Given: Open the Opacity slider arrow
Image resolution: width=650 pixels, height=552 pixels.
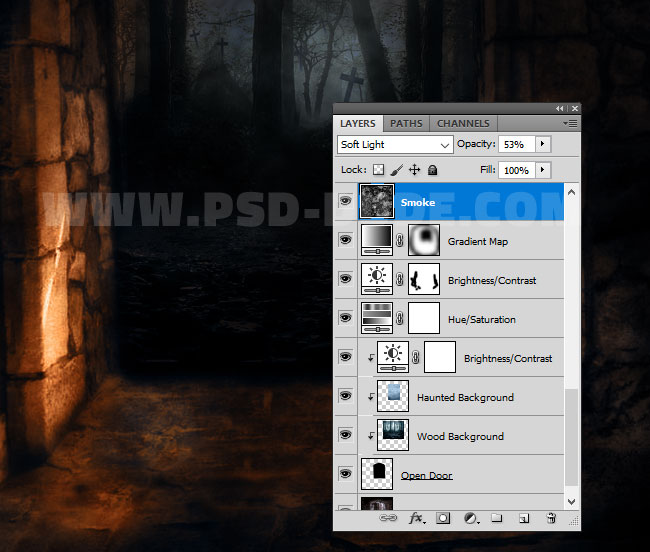Looking at the screenshot, I should pos(543,144).
